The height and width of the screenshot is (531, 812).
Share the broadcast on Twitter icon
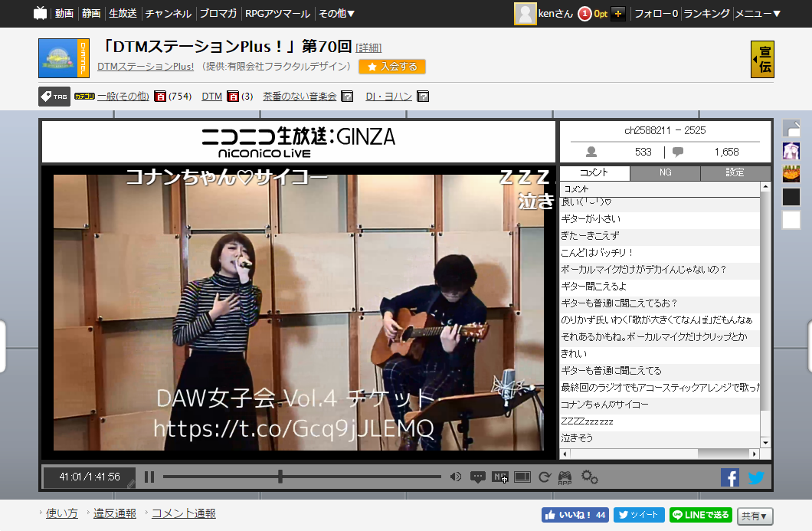point(756,477)
